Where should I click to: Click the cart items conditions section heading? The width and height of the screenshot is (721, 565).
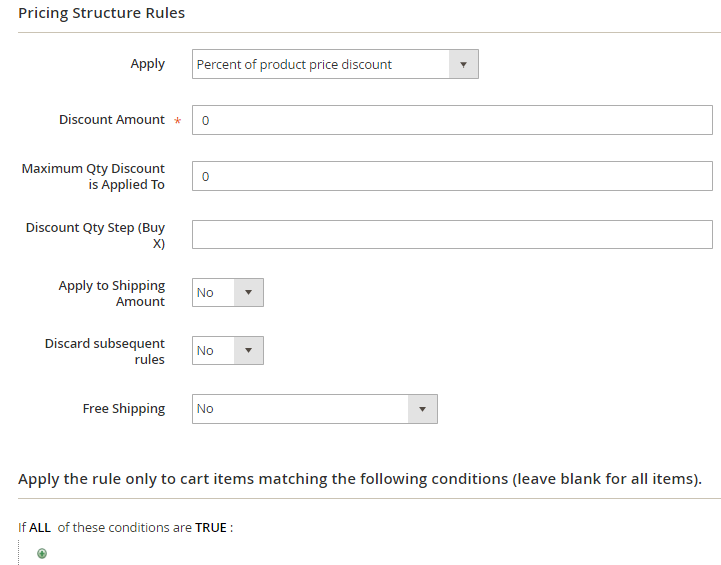360,478
